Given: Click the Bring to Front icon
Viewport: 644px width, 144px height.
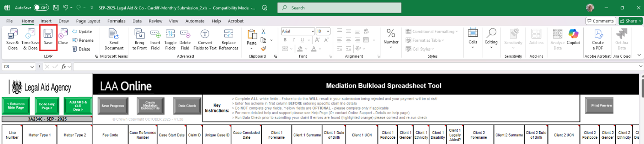Looking at the screenshot, I should [139, 38].
